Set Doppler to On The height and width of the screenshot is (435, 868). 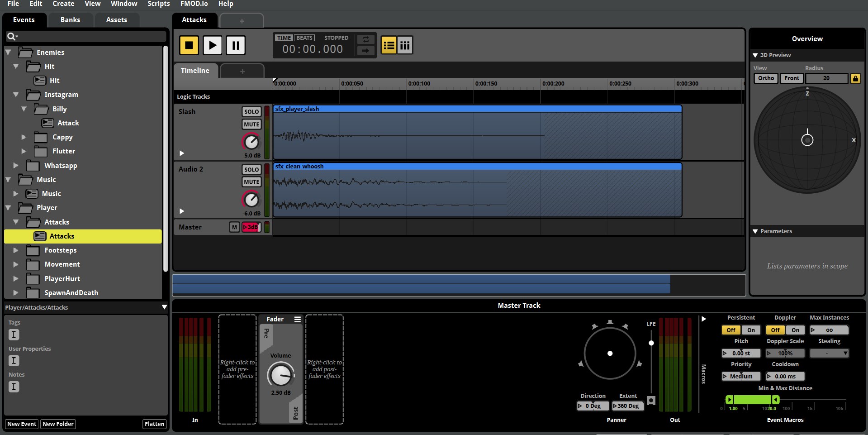coord(795,330)
